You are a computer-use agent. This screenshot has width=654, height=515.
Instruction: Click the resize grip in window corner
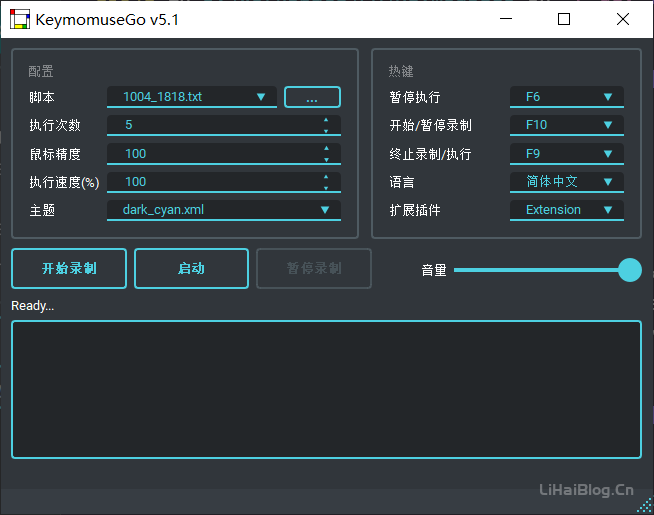(x=645, y=505)
